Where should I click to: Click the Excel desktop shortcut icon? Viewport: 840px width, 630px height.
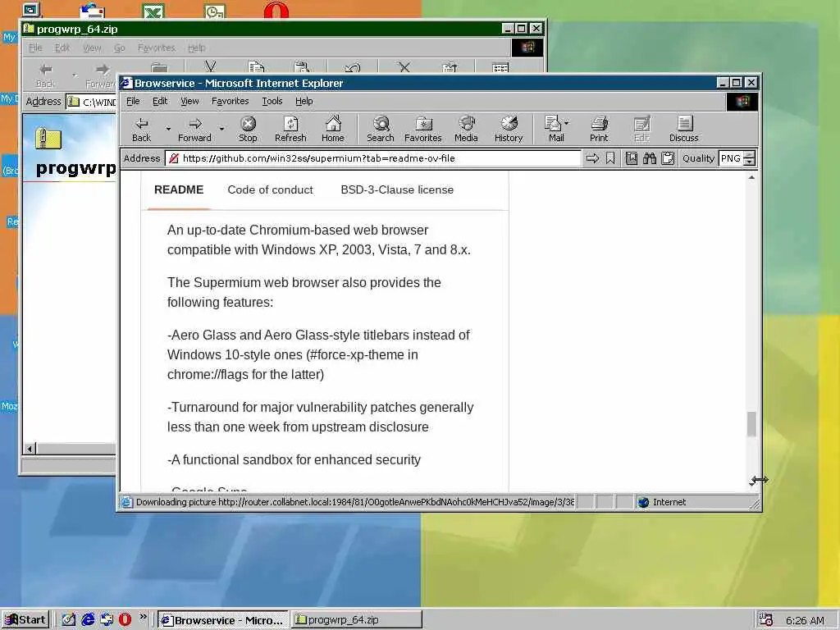coord(153,11)
